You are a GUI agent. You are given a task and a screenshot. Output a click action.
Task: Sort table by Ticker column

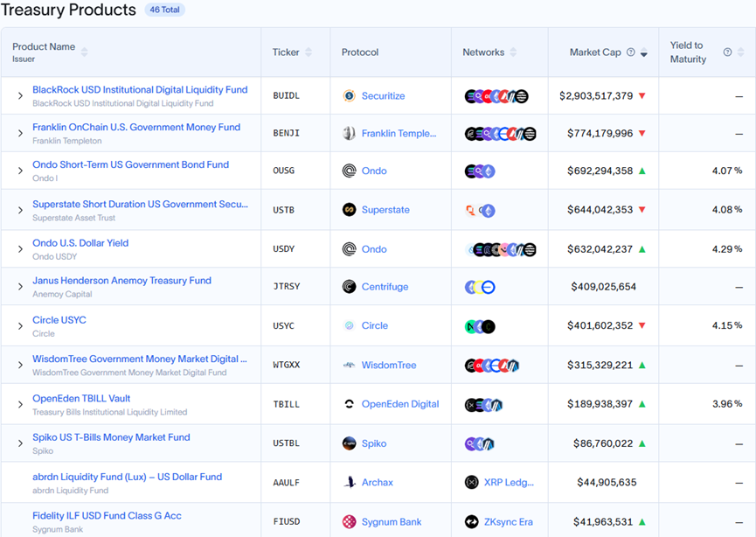309,52
